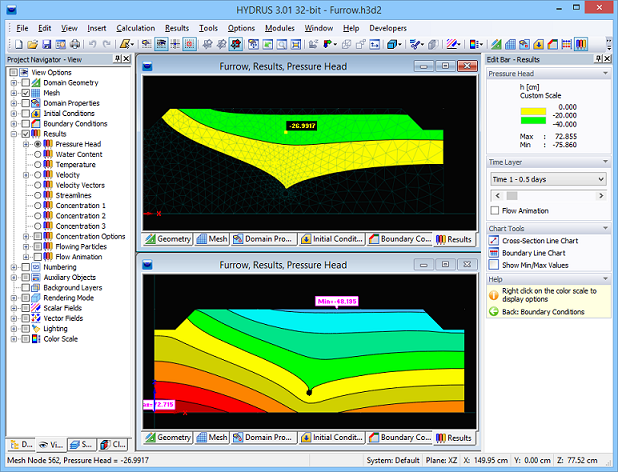Click the -26.9917 node label in upper view
This screenshot has width=618, height=472.
(302, 126)
